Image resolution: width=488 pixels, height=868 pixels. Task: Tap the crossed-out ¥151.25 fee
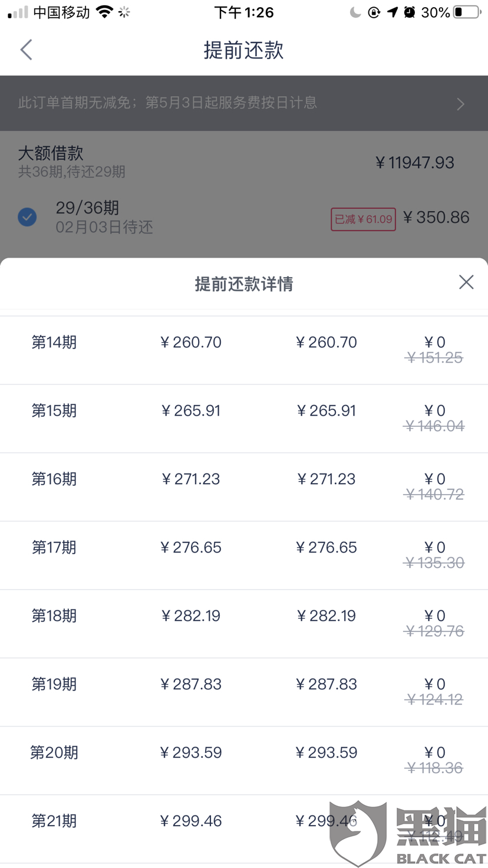[x=434, y=358]
